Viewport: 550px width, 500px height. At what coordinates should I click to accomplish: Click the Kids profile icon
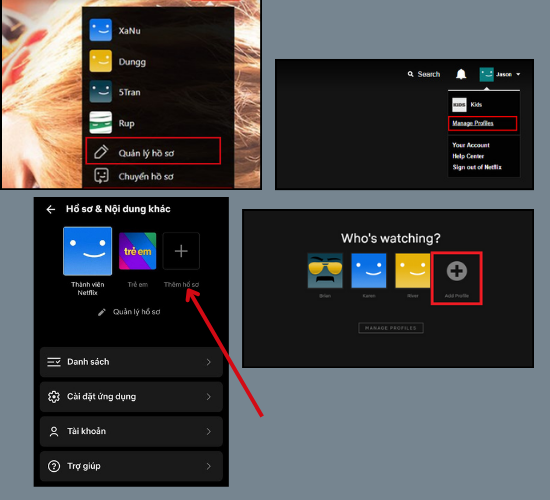[459, 105]
